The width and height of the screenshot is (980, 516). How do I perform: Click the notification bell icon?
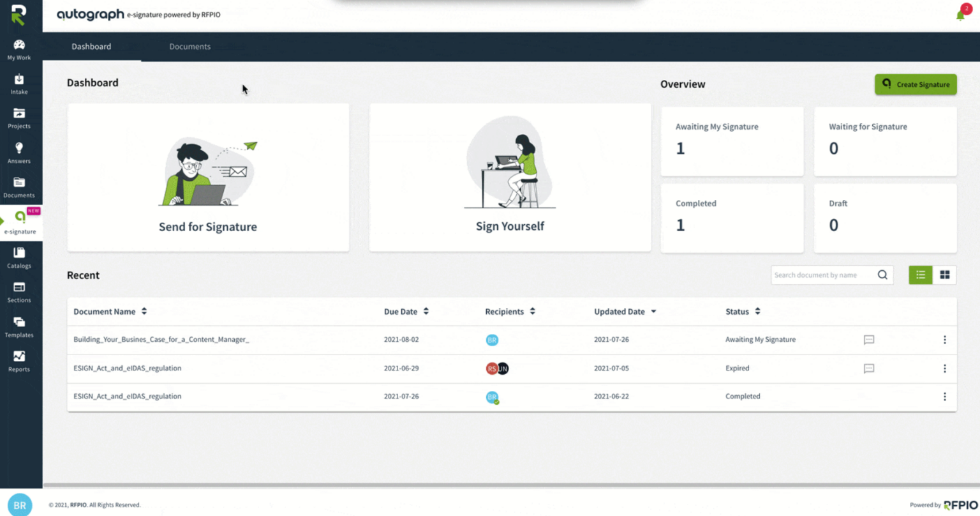click(x=959, y=15)
